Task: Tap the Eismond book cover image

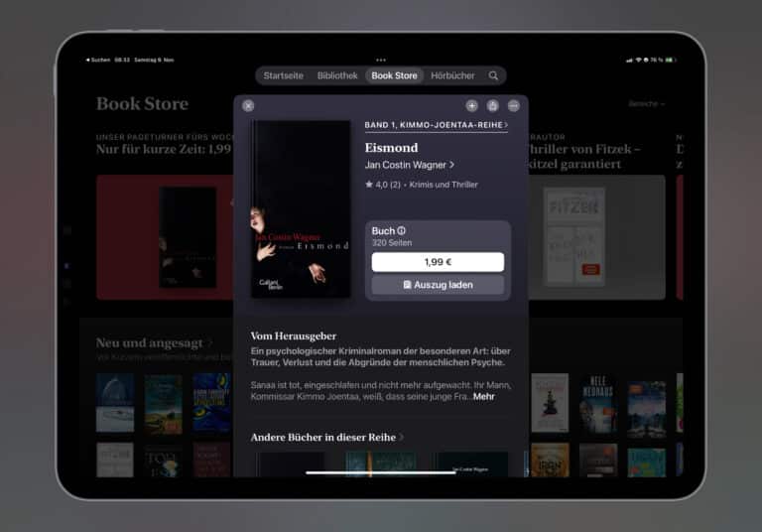Action: coord(301,209)
